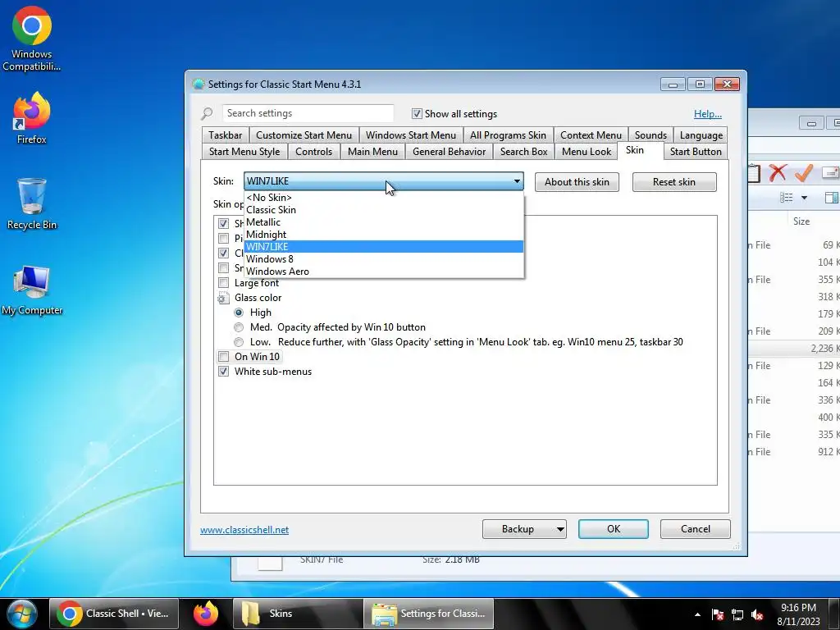Screen dimensions: 840x630
Task: Switch to the Sounds tab
Action: 651,135
